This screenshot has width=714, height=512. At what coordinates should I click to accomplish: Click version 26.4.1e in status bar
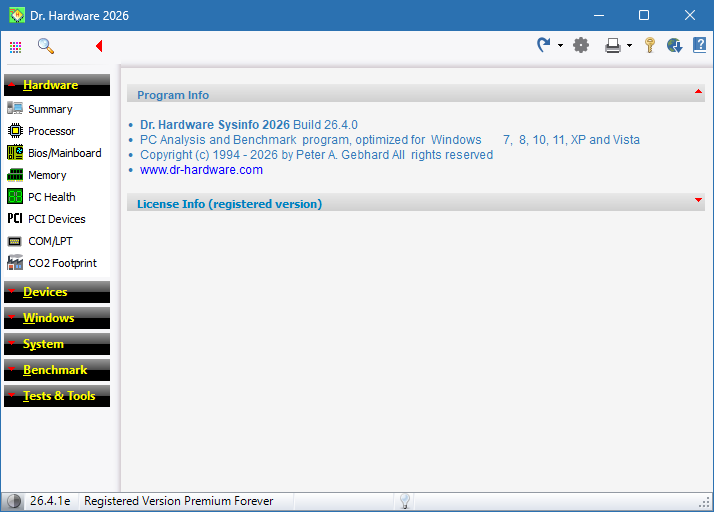[x=50, y=501]
